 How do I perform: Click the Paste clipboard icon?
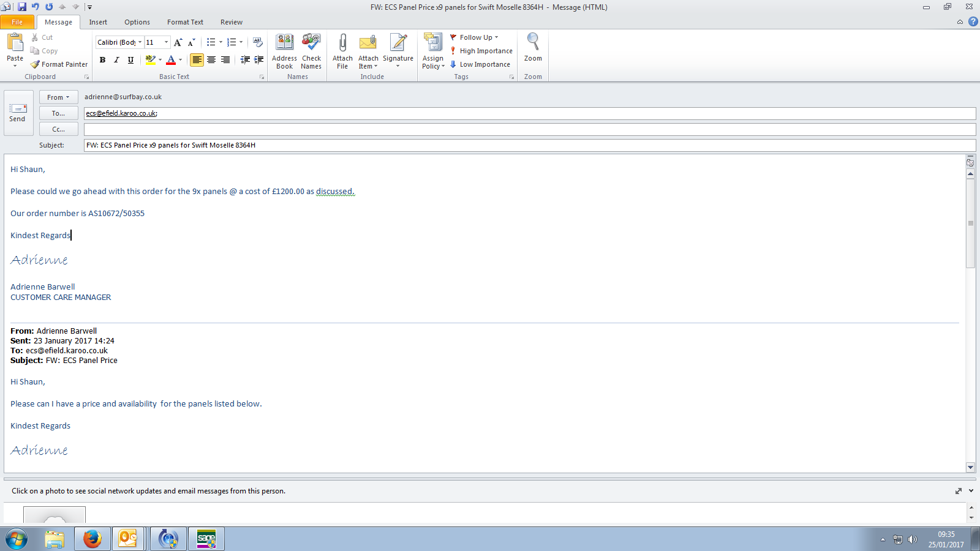click(x=15, y=43)
